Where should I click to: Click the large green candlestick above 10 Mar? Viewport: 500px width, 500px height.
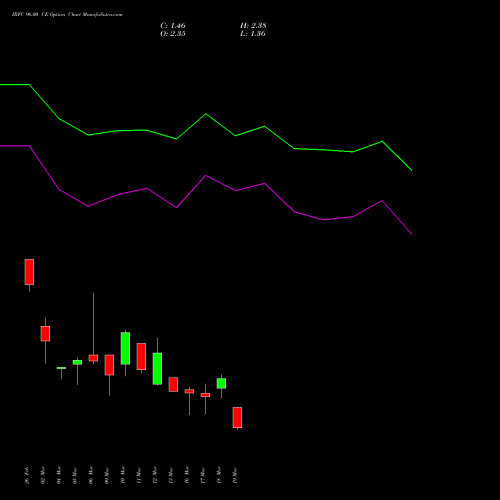click(x=125, y=348)
